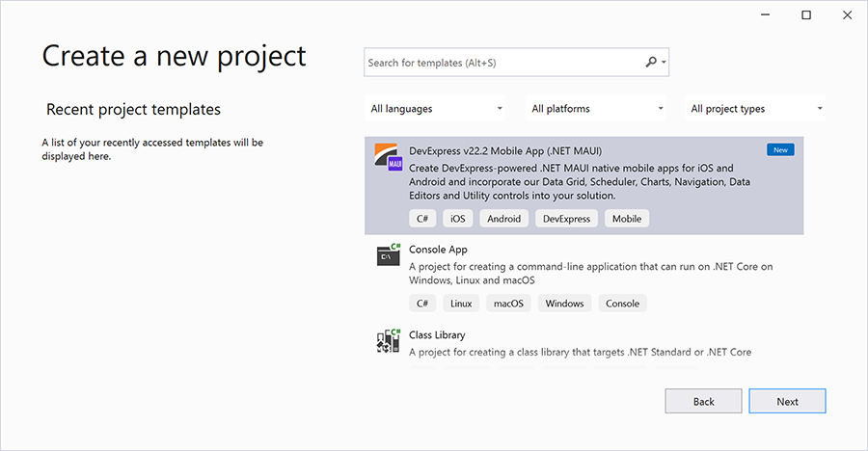Image resolution: width=868 pixels, height=451 pixels.
Task: Click the macOS tag
Action: point(508,304)
